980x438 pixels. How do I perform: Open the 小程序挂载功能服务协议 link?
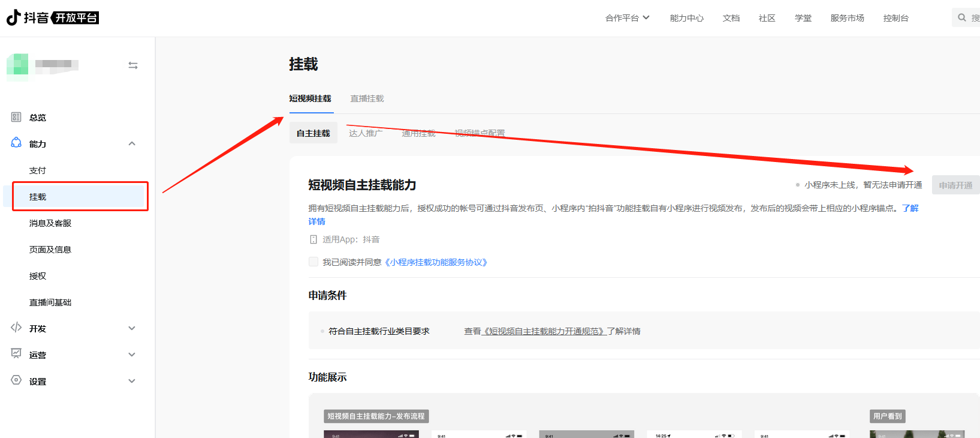pyautogui.click(x=436, y=262)
